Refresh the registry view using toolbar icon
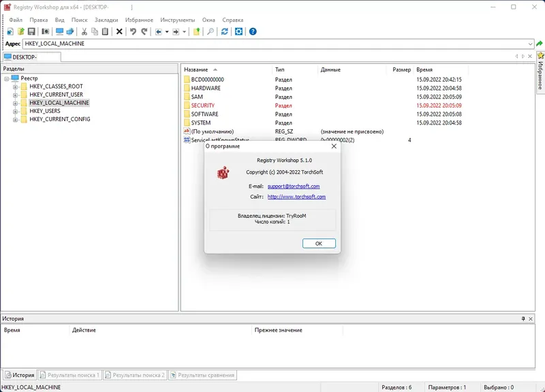The height and width of the screenshot is (392, 545). click(224, 33)
